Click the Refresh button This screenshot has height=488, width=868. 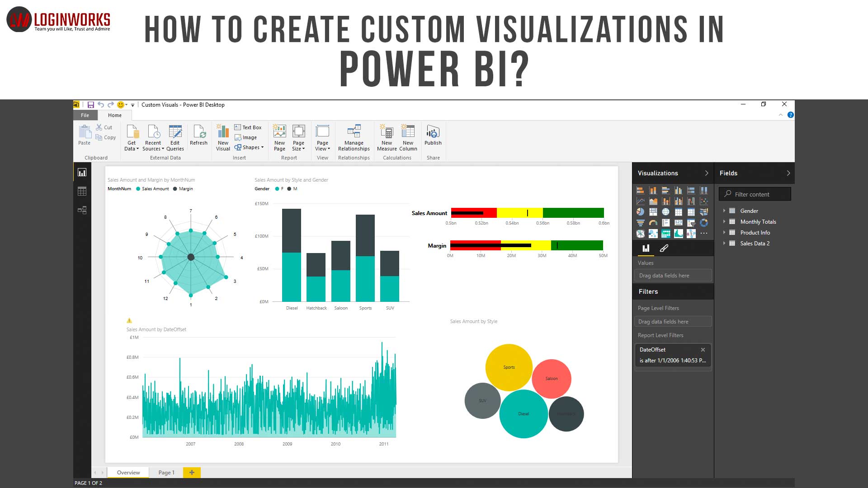198,136
